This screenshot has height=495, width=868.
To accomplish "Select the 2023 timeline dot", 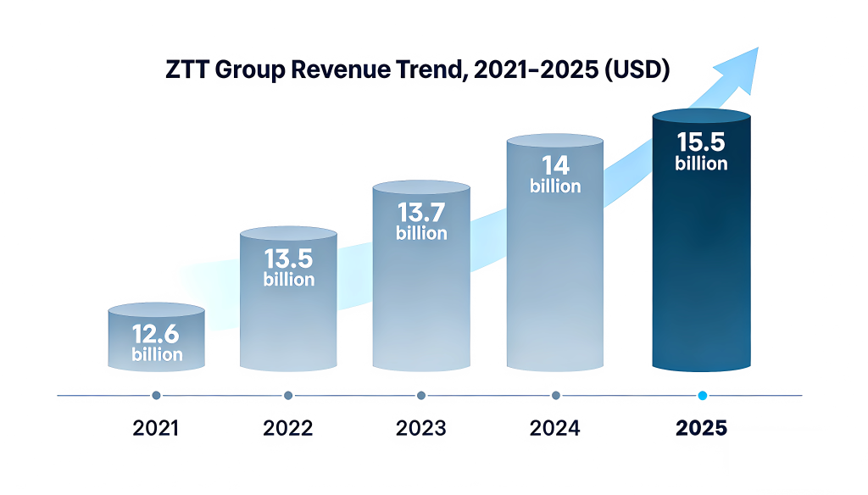I will click(421, 395).
